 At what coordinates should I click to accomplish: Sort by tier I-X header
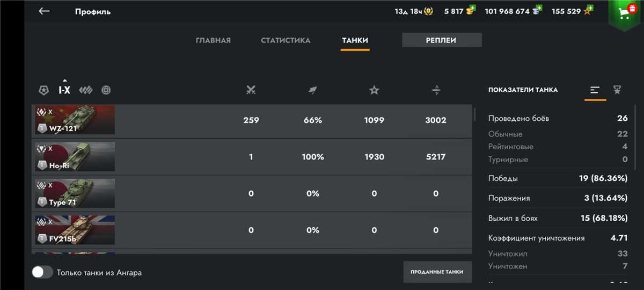tap(64, 90)
